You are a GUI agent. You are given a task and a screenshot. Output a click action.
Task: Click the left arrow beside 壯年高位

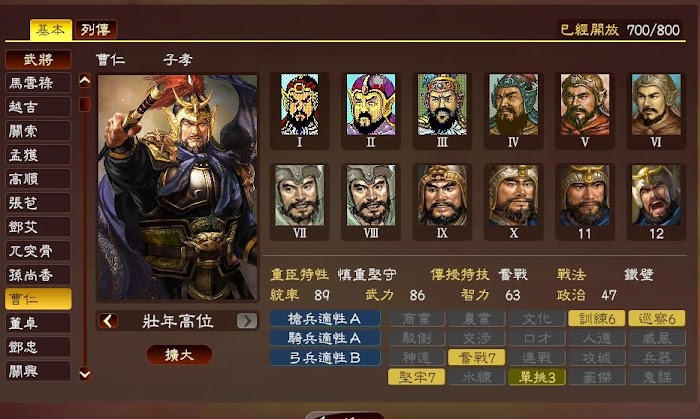coord(108,320)
